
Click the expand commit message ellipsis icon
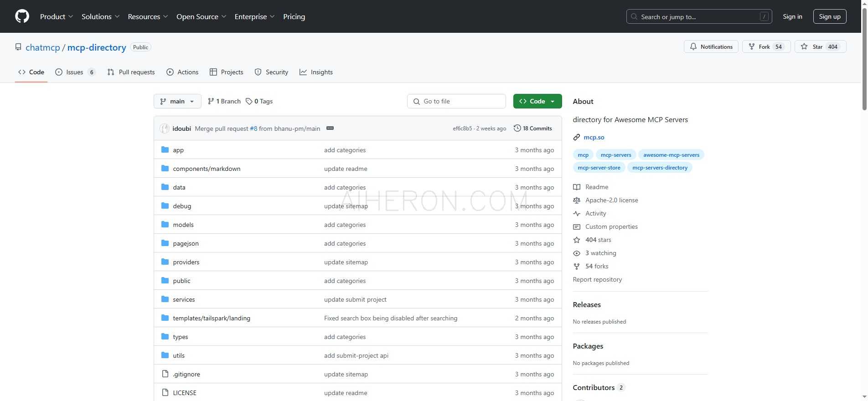click(x=330, y=128)
